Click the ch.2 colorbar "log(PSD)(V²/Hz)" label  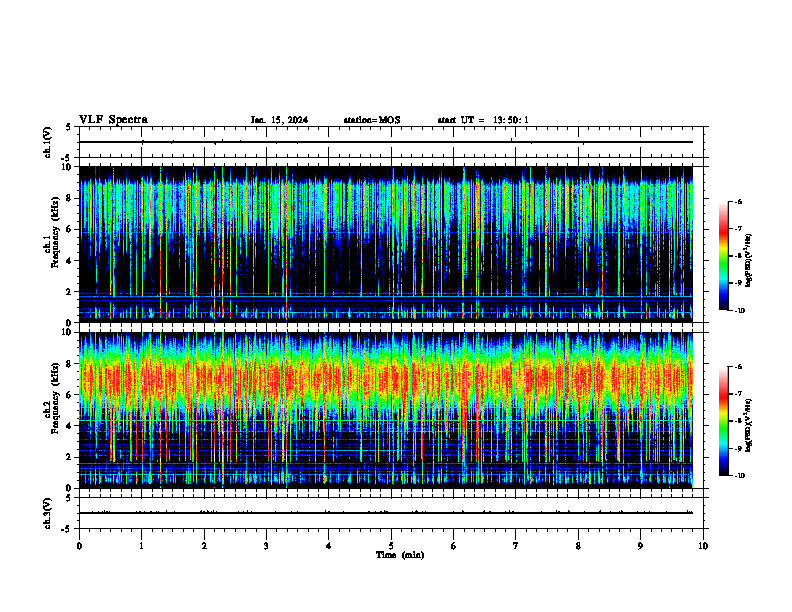(749, 425)
